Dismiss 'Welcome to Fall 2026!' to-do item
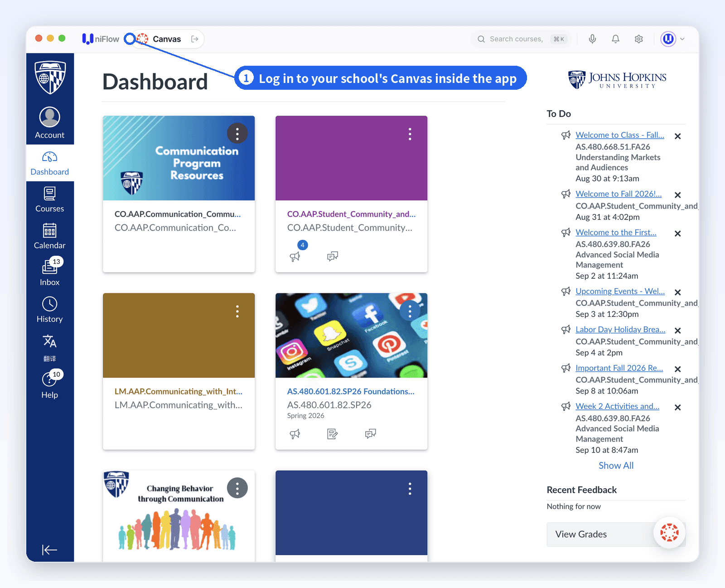 [x=678, y=195]
